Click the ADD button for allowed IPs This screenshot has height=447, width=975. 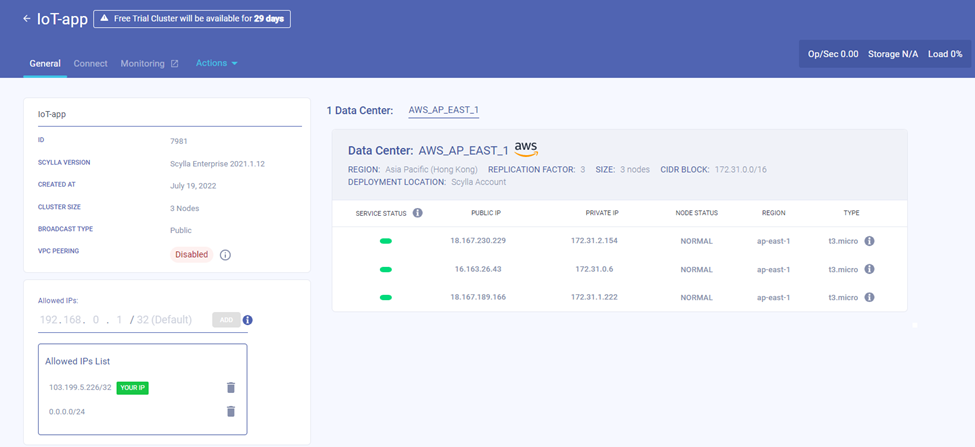[x=226, y=320]
